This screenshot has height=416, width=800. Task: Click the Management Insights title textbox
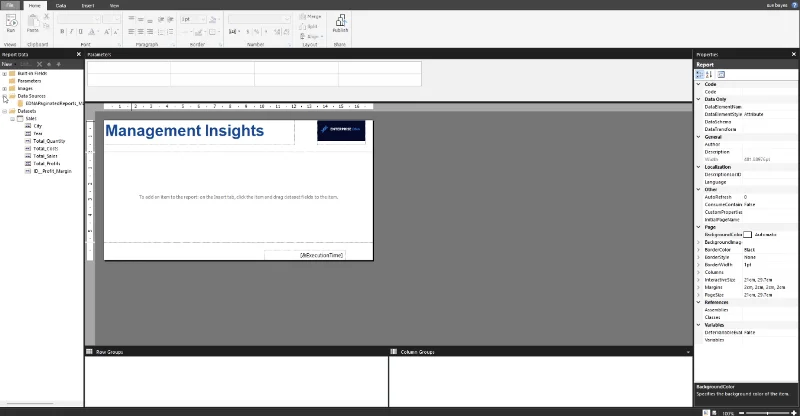point(199,132)
